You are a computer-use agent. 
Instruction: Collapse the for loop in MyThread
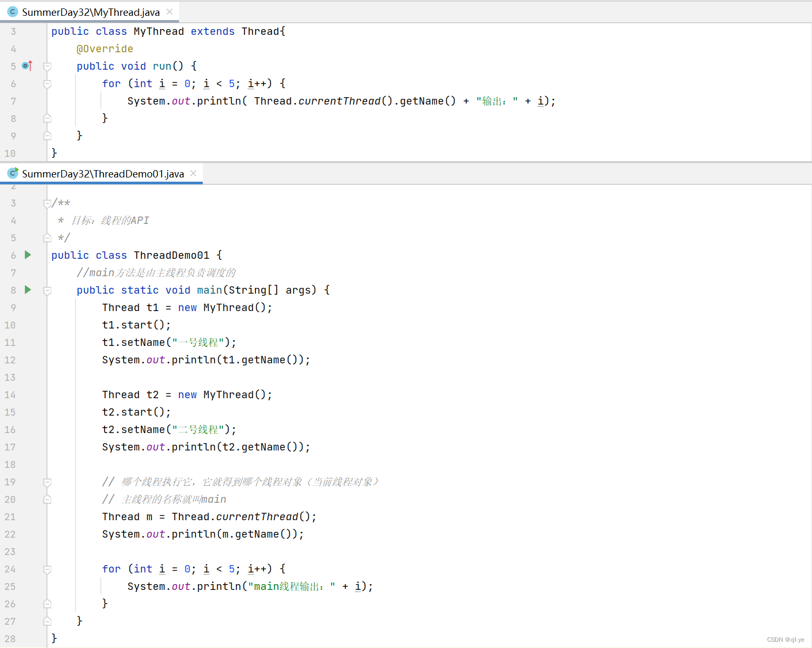tap(47, 84)
